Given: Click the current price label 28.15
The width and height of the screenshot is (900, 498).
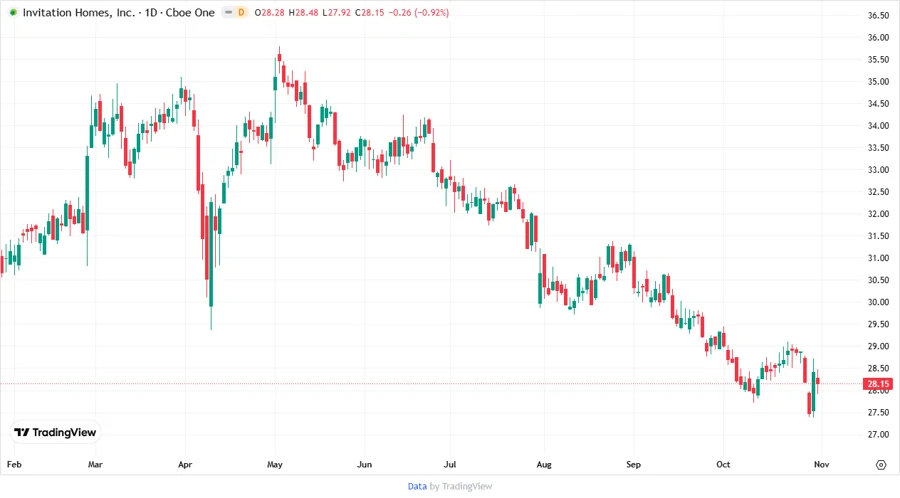Looking at the screenshot, I should tap(878, 384).
